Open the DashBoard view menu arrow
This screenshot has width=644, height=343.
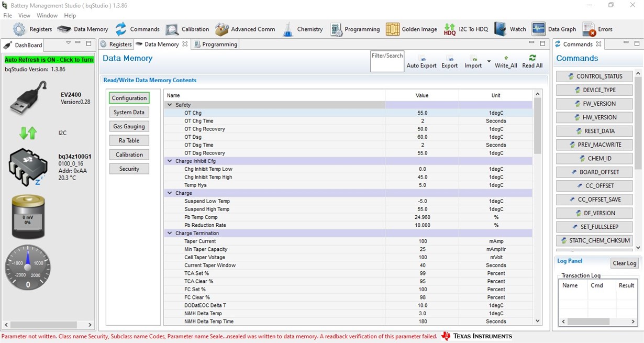pos(68,43)
